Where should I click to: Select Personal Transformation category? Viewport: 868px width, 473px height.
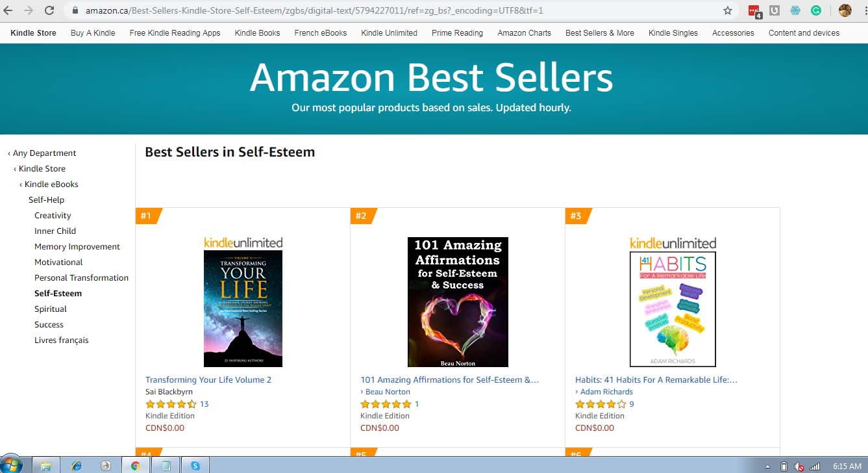pos(81,278)
